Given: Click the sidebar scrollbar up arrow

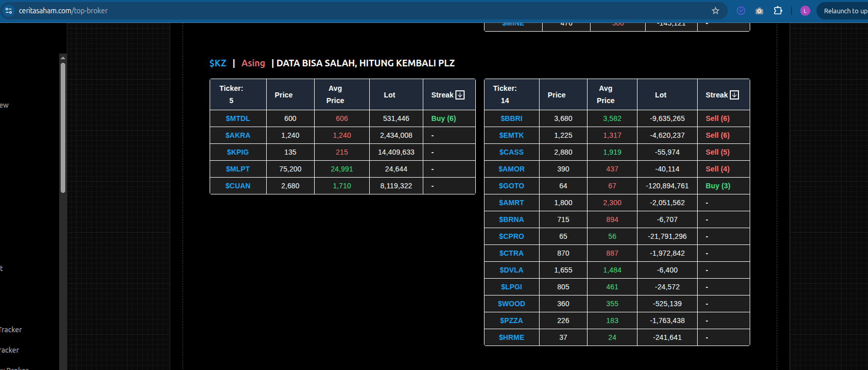Looking at the screenshot, I should pyautogui.click(x=63, y=57).
